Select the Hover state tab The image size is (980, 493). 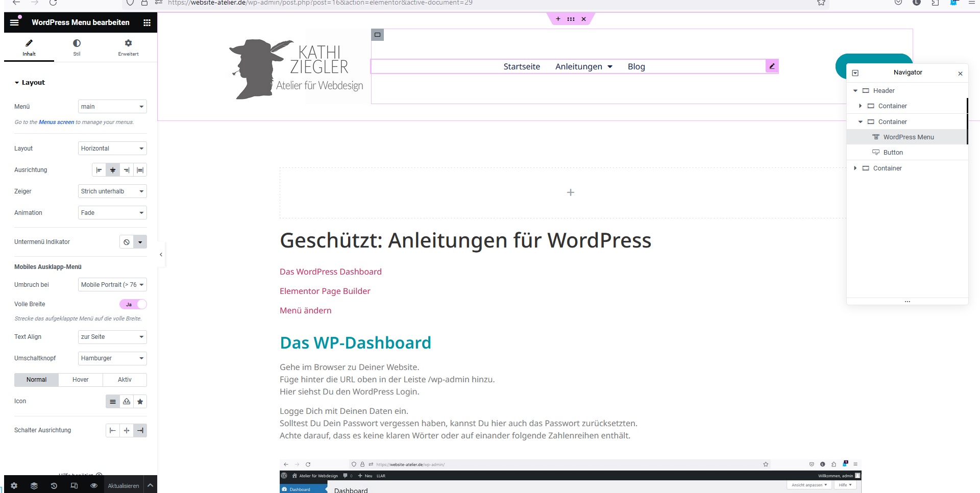point(81,380)
